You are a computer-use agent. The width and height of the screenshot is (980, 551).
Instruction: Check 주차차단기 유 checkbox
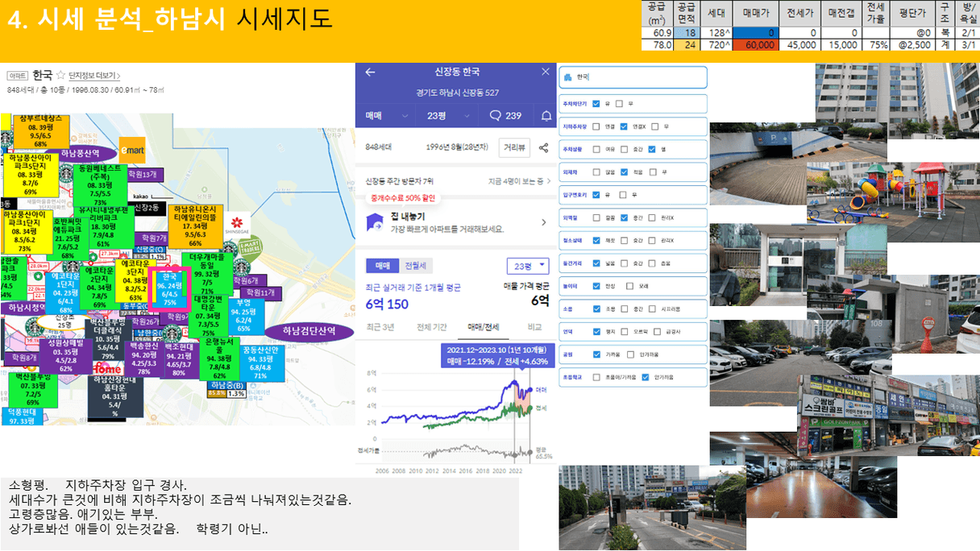click(596, 104)
